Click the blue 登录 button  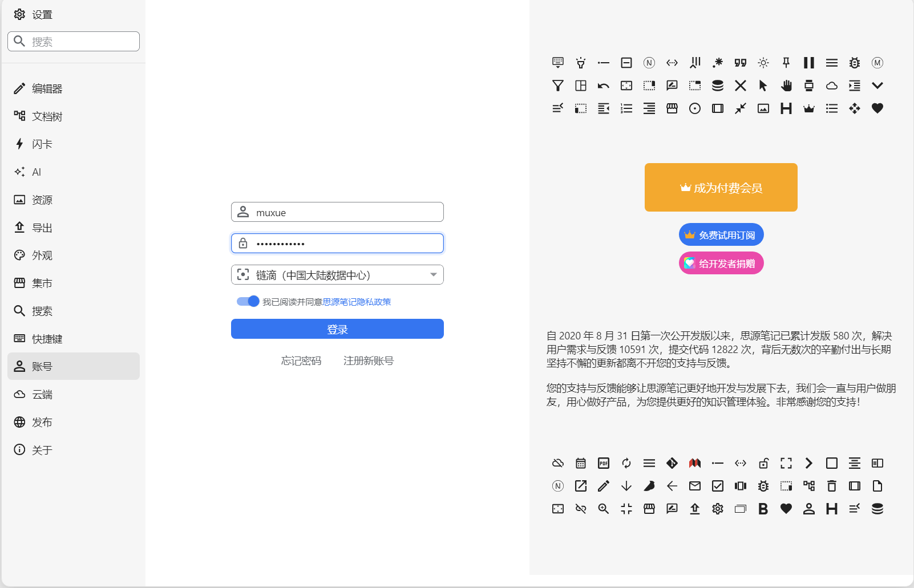337,329
